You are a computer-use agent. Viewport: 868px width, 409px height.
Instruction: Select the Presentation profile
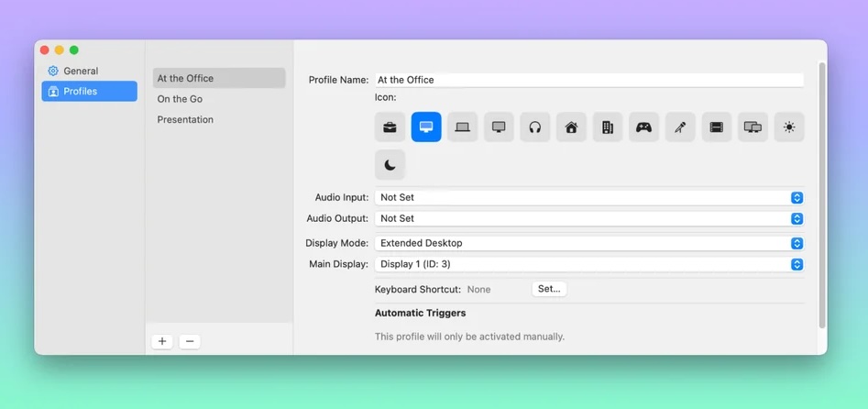(185, 119)
